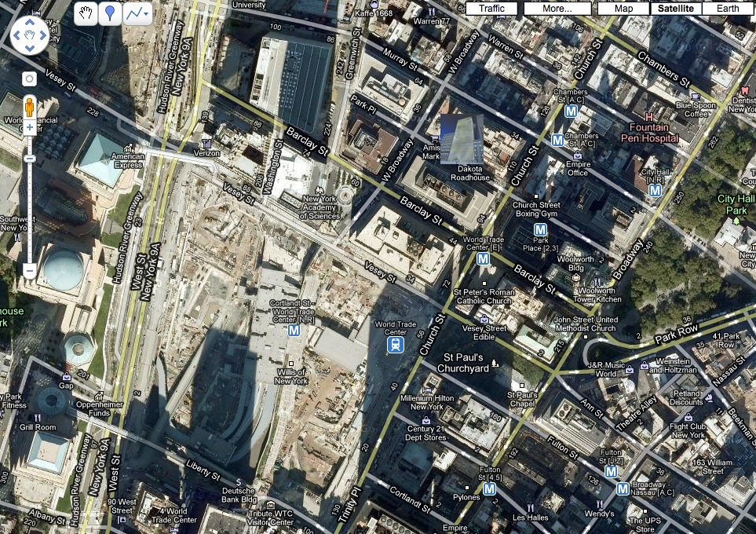Click the 4 World Trade Center label

tap(174, 515)
